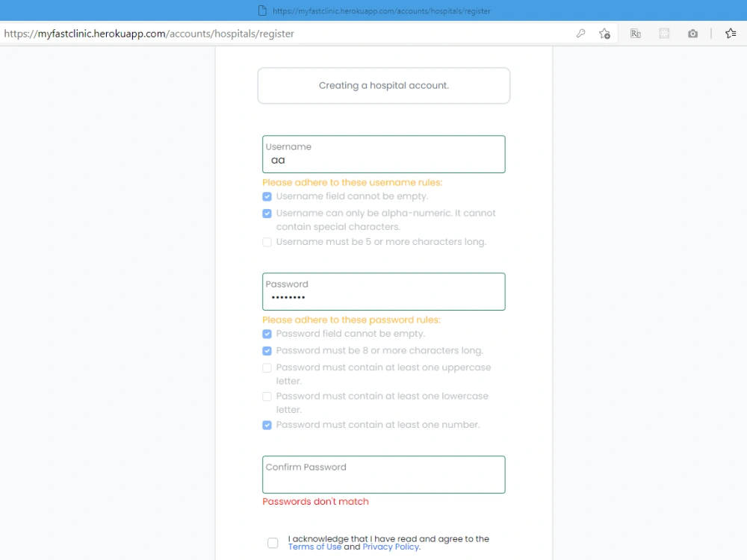Toggle 'at least one number' checkbox
The image size is (747, 560).
267,426
